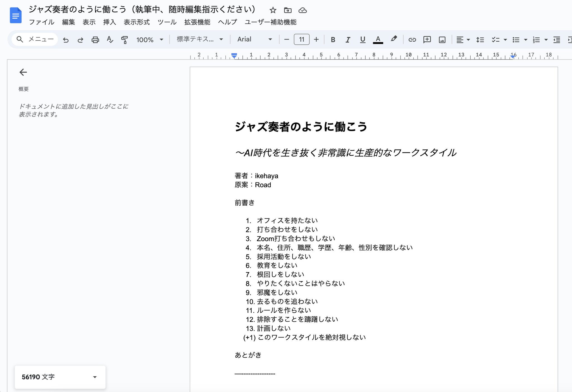This screenshot has width=572, height=392.
Task: Print the document
Action: click(95, 40)
